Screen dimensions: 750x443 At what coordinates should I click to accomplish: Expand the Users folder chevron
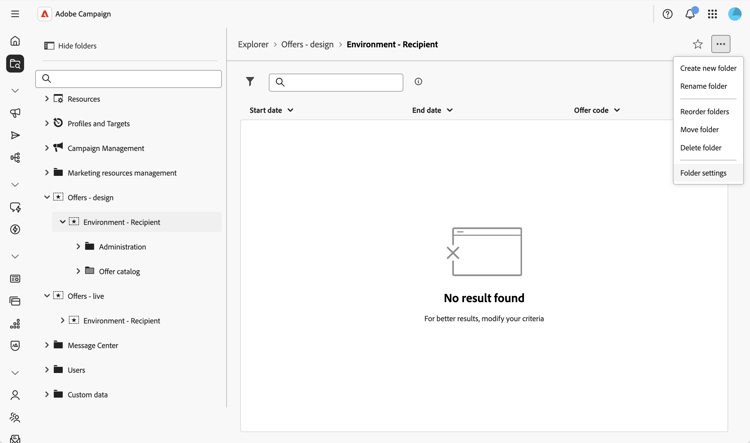(x=47, y=369)
